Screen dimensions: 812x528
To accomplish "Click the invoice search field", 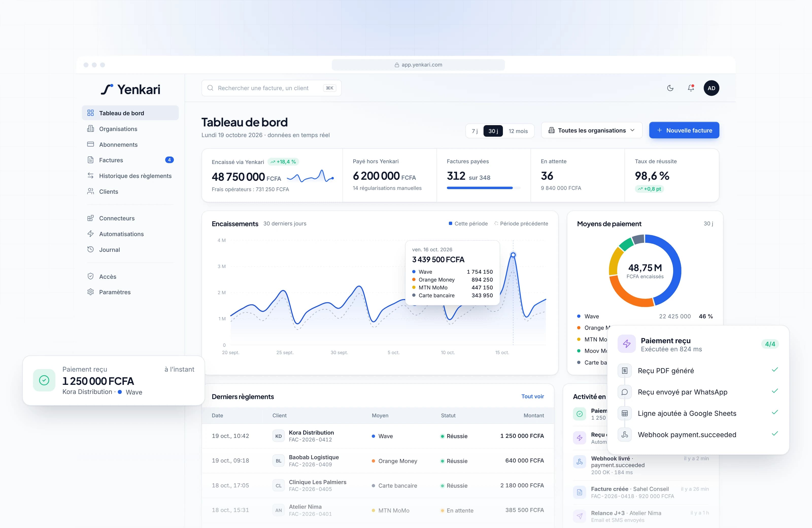I will coord(271,88).
